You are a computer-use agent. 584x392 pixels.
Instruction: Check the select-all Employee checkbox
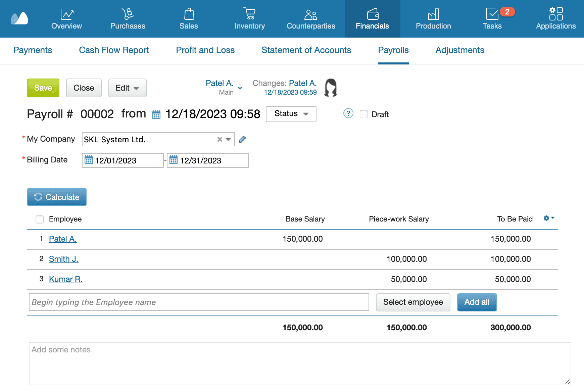[39, 219]
